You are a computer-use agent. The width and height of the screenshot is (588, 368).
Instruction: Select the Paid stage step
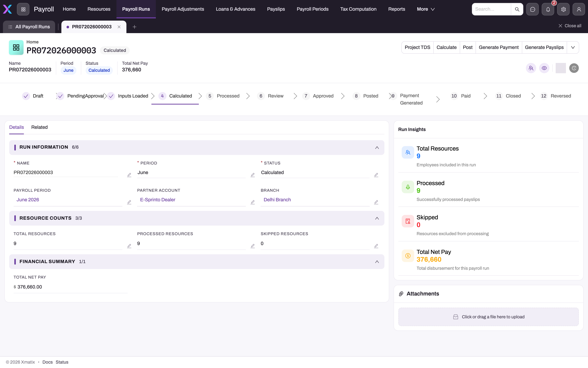460,96
